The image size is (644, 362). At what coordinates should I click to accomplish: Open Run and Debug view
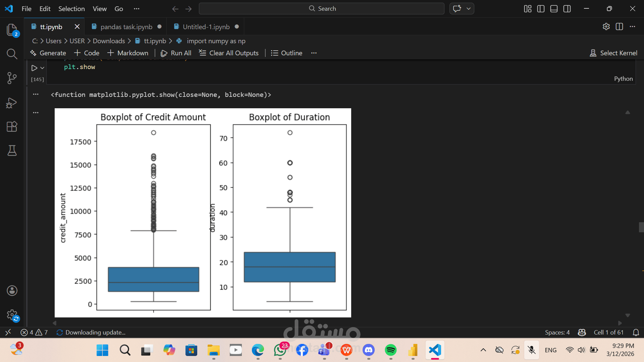[x=12, y=103]
